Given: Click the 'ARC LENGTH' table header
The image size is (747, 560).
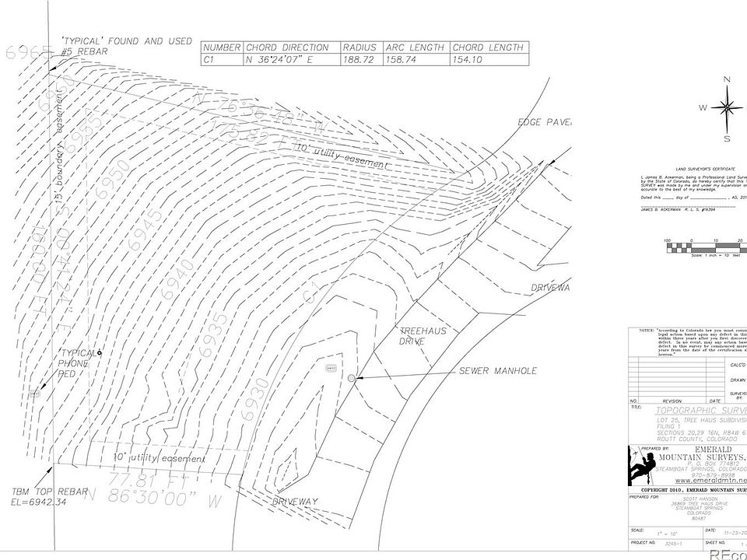Looking at the screenshot, I should 415,47.
